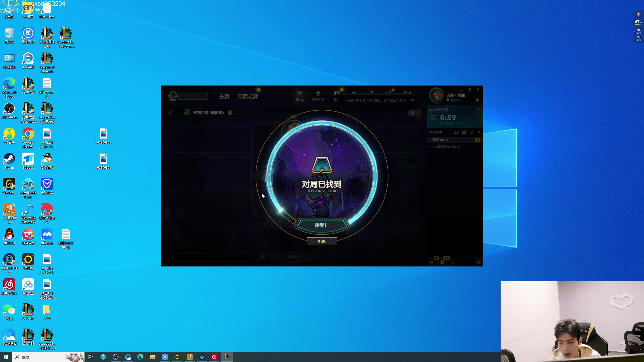Toggle the open party switch
The image size is (644, 362).
pyautogui.click(x=415, y=113)
